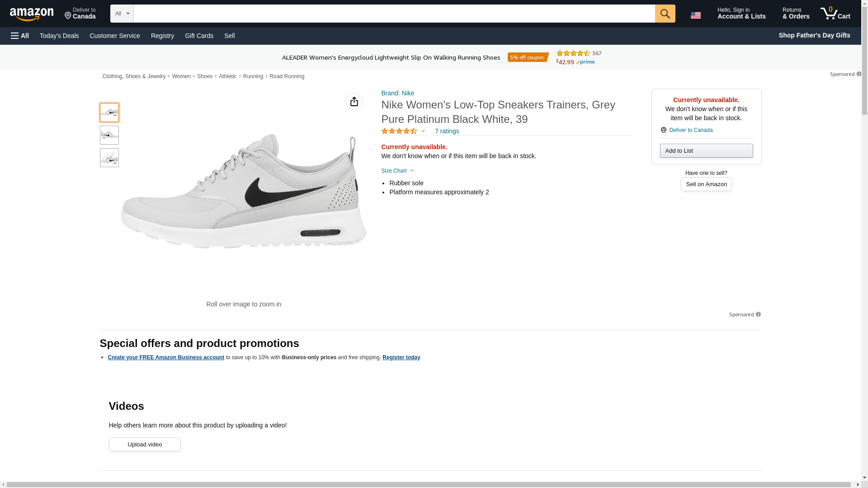Image resolution: width=868 pixels, height=488 pixels.
Task: Click the share icon on product image
Action: point(354,102)
